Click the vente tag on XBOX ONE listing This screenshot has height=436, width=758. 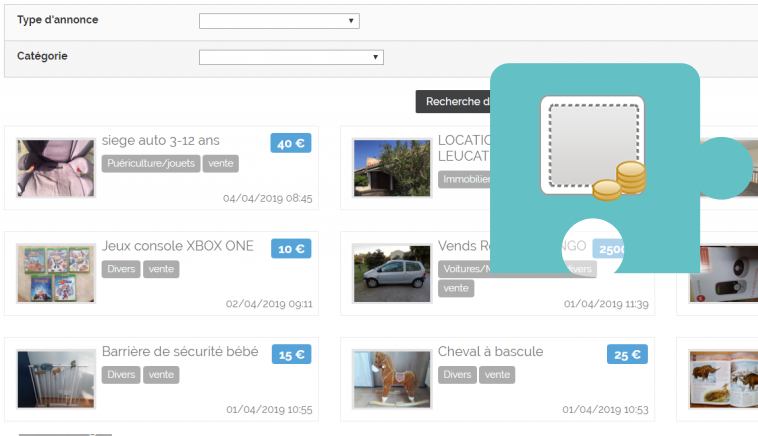tap(161, 269)
